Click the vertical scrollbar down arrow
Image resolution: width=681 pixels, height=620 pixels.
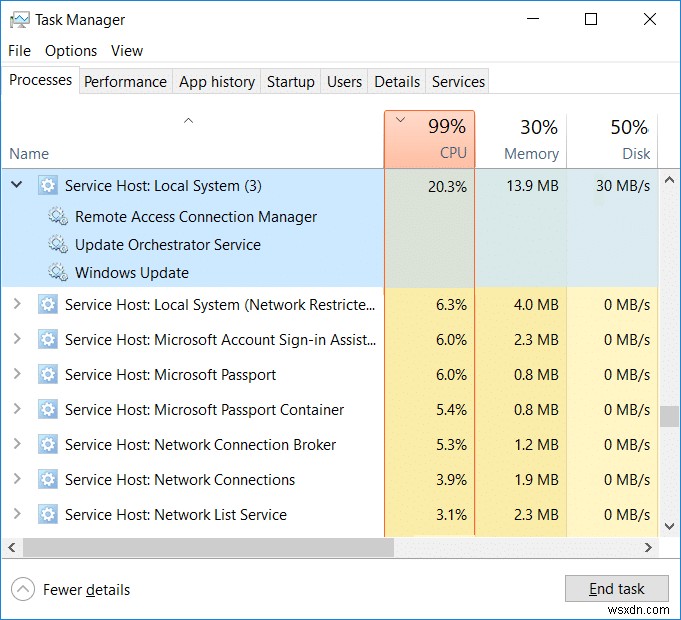669,527
